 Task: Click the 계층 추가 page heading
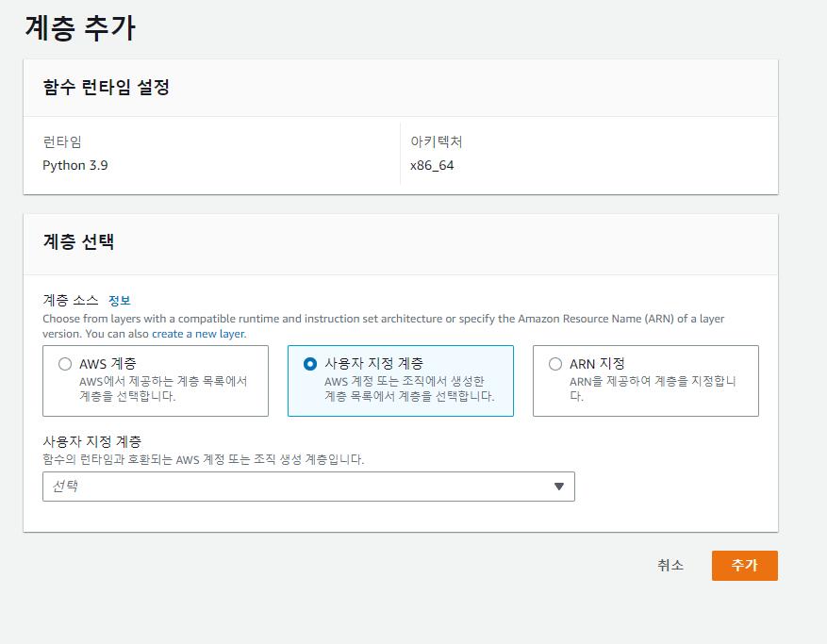[80, 28]
